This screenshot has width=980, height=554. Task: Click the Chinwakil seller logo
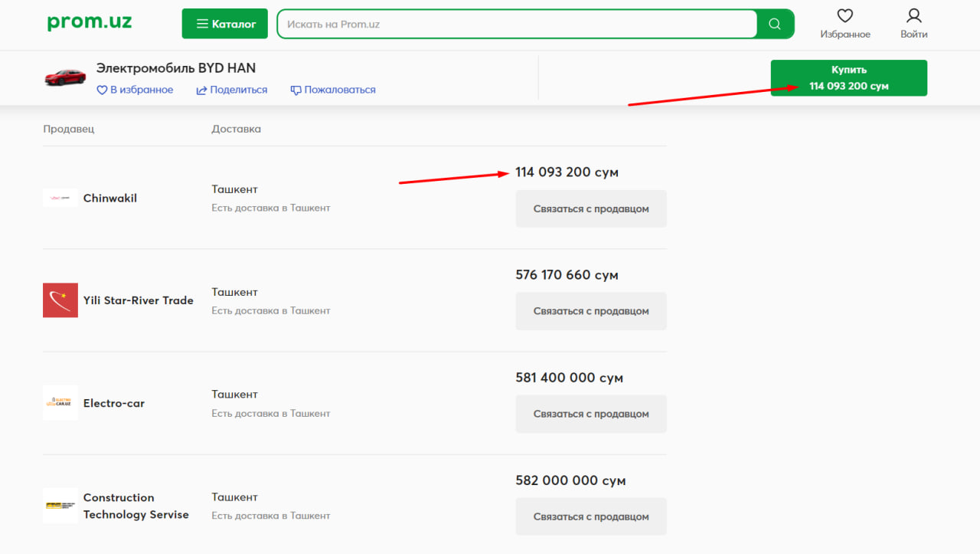(60, 198)
